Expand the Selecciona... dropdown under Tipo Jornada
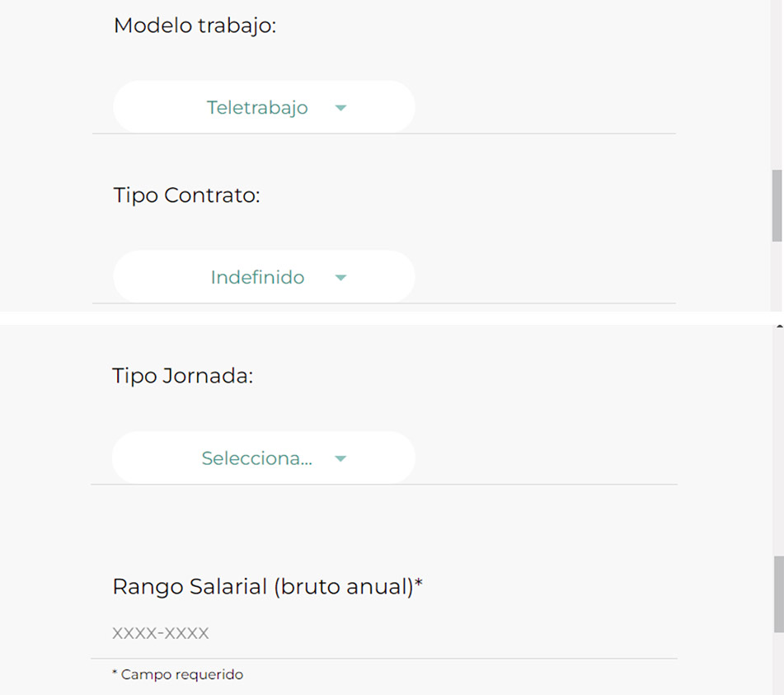This screenshot has height=695, width=784. 263,458
